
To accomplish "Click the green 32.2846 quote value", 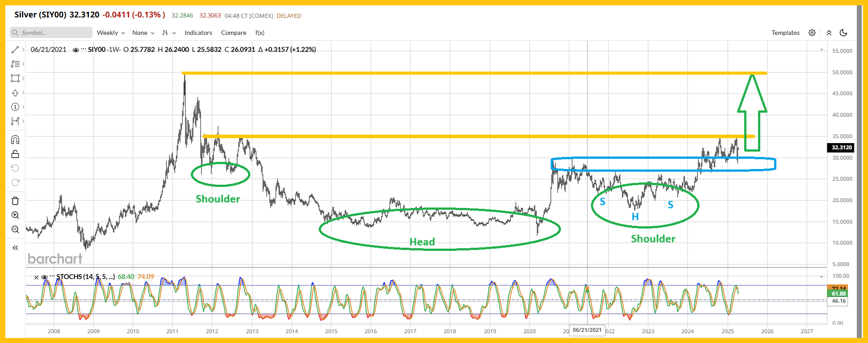I will (182, 16).
